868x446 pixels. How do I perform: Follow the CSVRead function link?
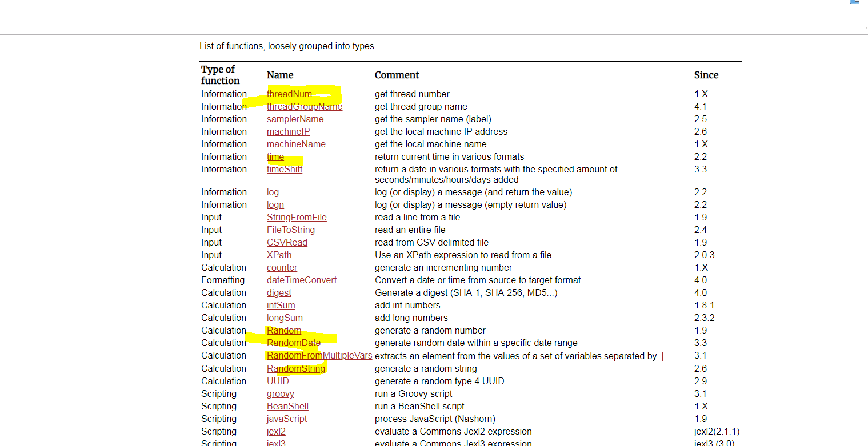click(x=287, y=242)
